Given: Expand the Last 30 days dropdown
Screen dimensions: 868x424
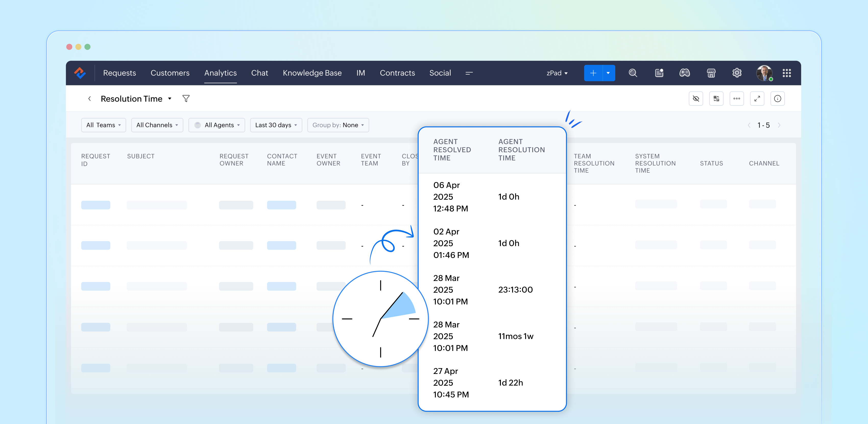Looking at the screenshot, I should click(x=276, y=125).
